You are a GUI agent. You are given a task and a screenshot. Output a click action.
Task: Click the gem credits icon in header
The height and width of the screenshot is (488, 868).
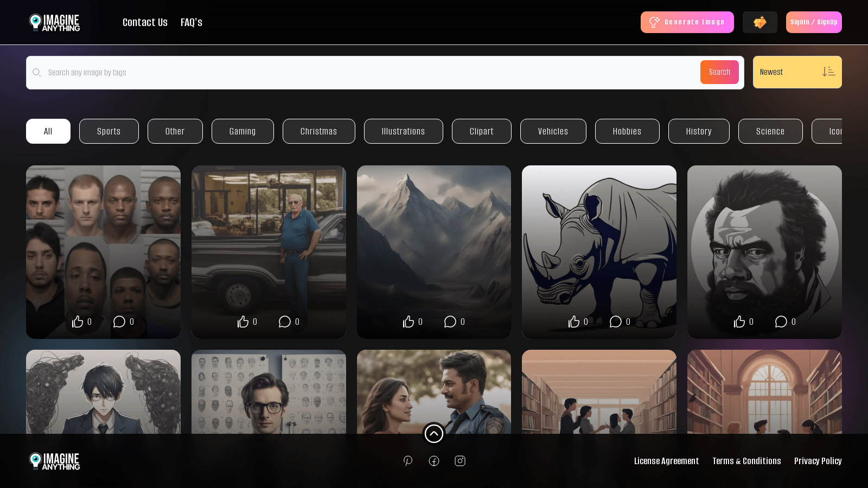pos(759,22)
